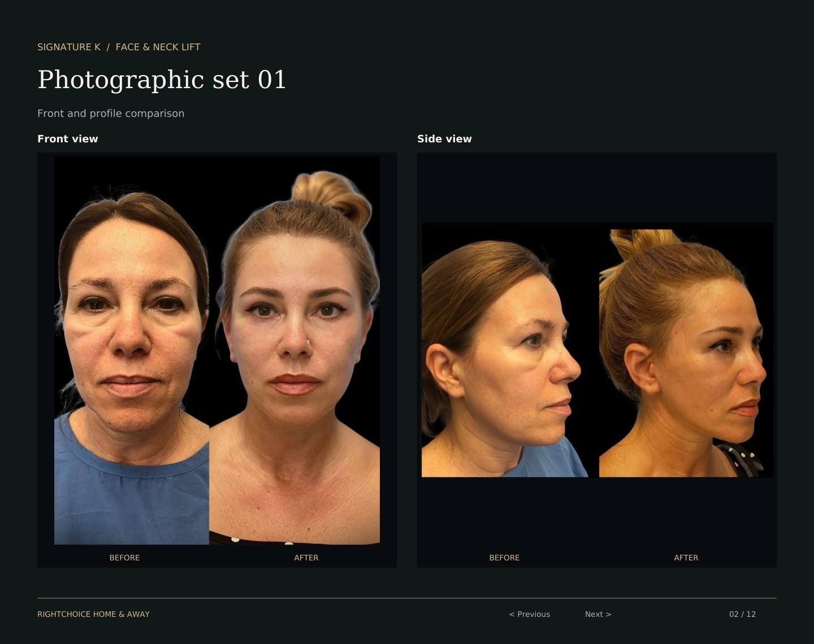Select the Front and profile comparison subtitle
This screenshot has height=644, width=814.
(x=111, y=114)
